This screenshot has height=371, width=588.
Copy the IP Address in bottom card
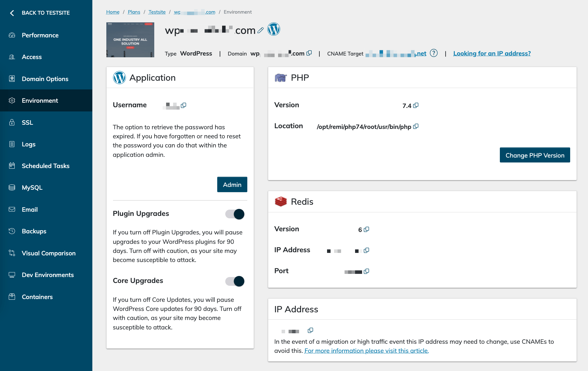(x=310, y=330)
